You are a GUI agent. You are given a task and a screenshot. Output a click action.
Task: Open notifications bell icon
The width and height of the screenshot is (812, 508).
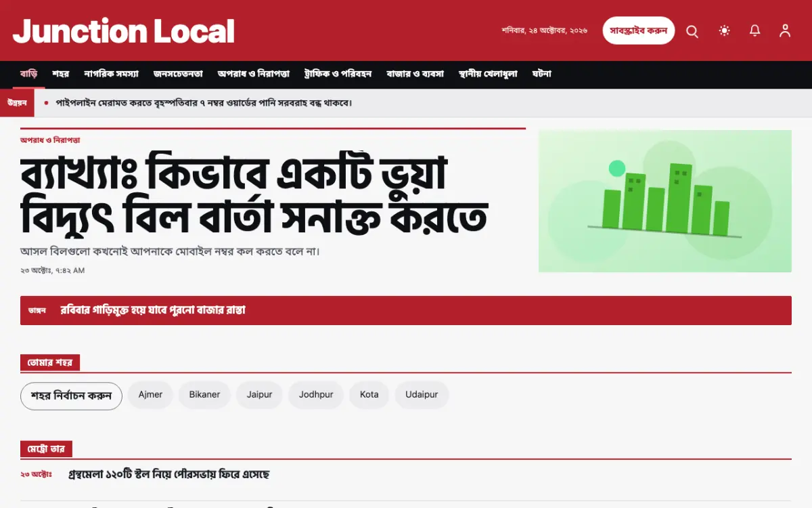[755, 30]
